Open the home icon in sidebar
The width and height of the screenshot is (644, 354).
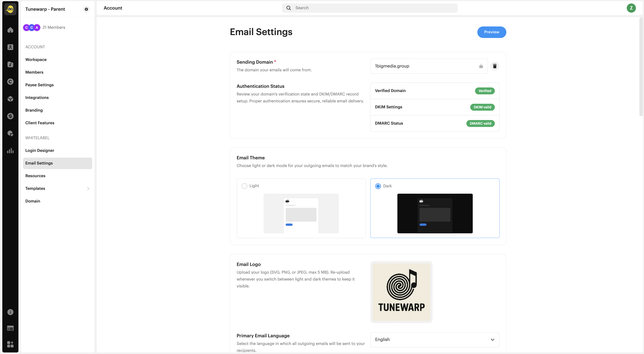(10, 30)
